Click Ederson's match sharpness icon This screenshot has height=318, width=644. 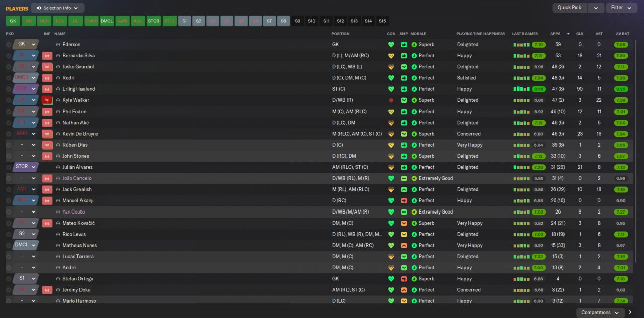click(404, 45)
